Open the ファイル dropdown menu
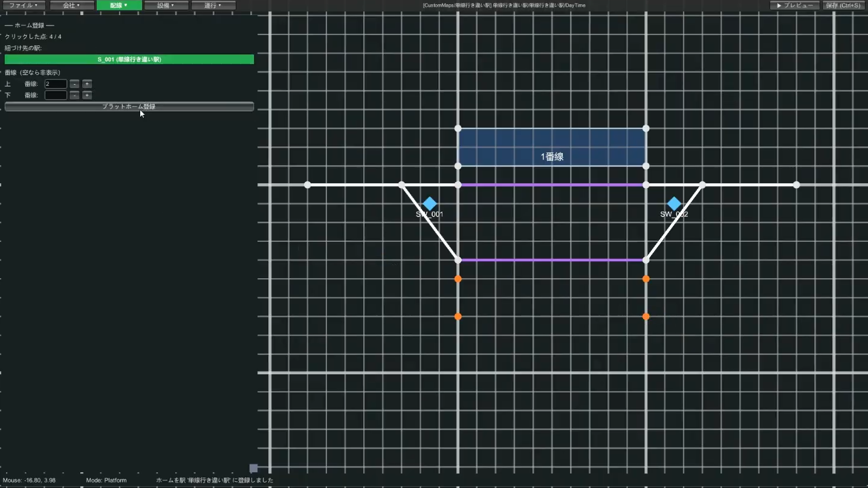The image size is (868, 488). click(x=23, y=5)
